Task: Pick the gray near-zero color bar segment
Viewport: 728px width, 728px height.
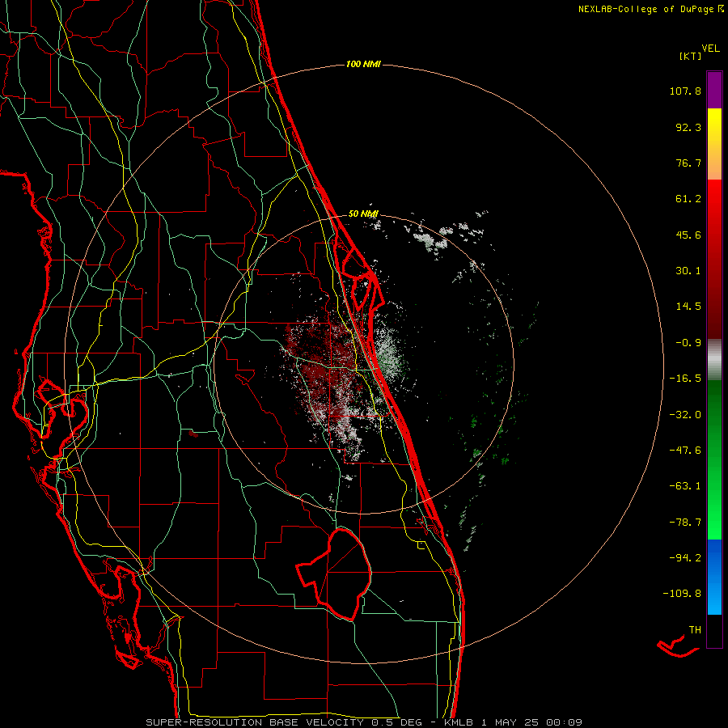Action: (x=714, y=360)
